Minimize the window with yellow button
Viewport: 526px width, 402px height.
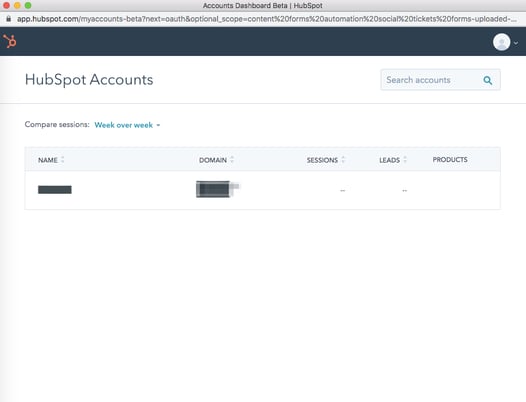click(17, 5)
